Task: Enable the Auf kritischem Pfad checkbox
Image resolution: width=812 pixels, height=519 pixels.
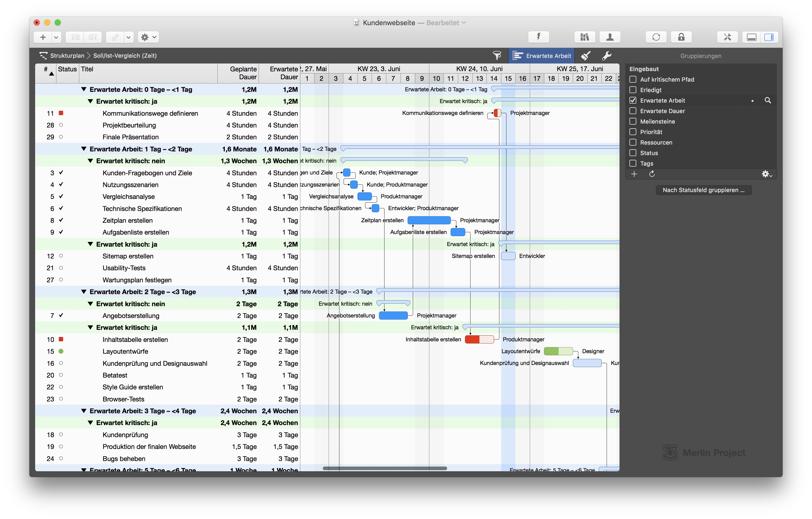Action: click(x=633, y=79)
